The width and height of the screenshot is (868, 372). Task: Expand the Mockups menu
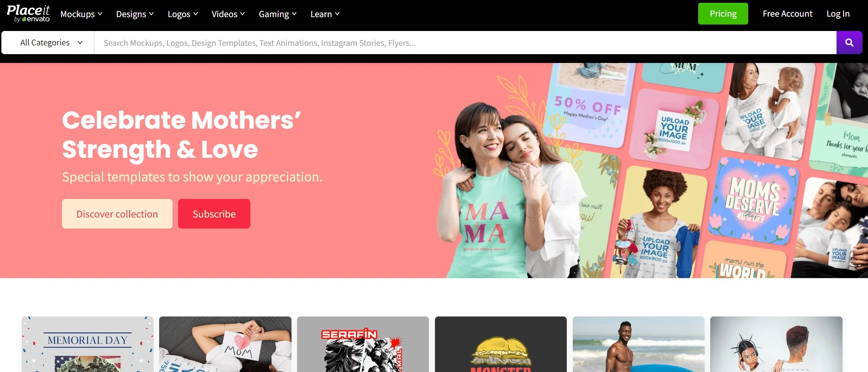tap(81, 14)
